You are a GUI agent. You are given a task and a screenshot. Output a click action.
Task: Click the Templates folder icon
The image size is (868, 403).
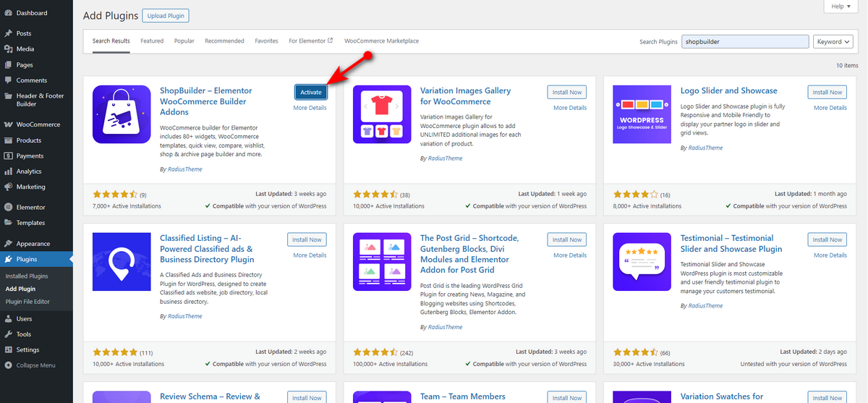[8, 223]
